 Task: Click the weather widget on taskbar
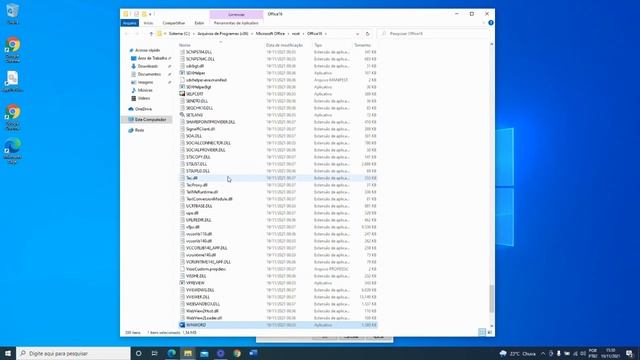pyautogui.click(x=518, y=353)
